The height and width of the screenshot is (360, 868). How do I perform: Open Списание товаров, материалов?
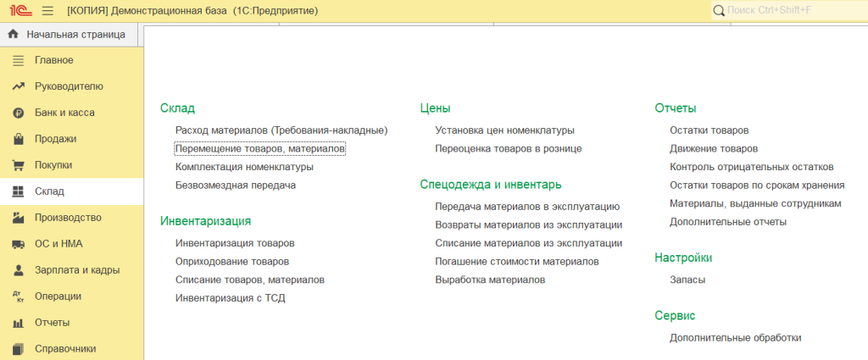(x=250, y=280)
